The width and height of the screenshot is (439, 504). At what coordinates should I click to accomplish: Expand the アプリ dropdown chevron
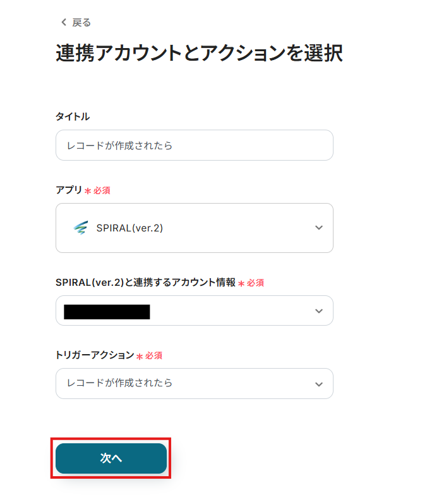(x=318, y=228)
